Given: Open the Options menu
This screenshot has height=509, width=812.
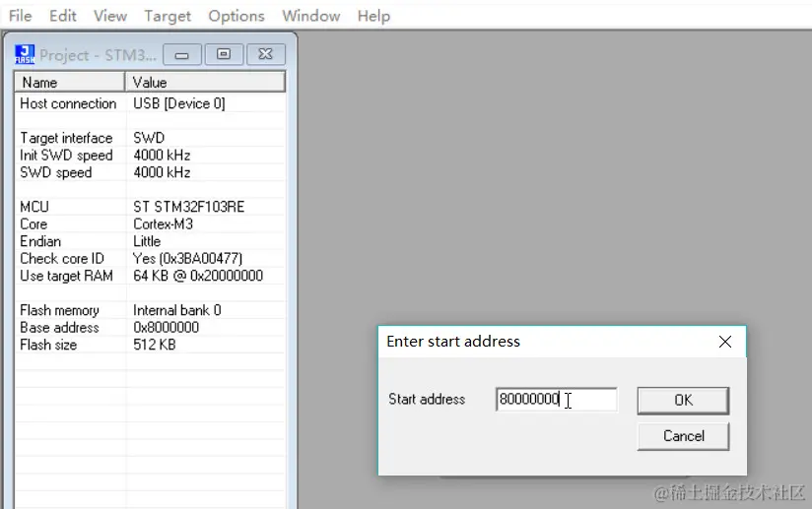Looking at the screenshot, I should click(237, 16).
